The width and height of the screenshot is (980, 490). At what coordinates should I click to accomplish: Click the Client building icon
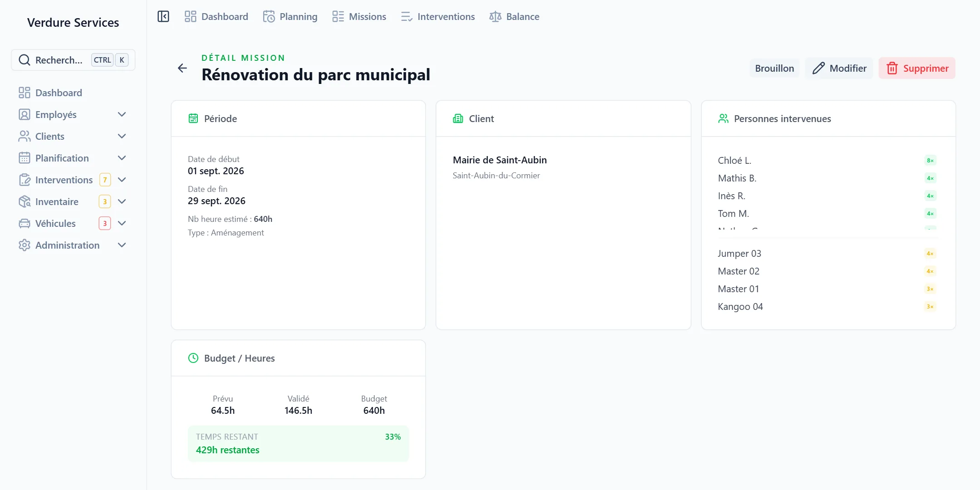coord(458,118)
